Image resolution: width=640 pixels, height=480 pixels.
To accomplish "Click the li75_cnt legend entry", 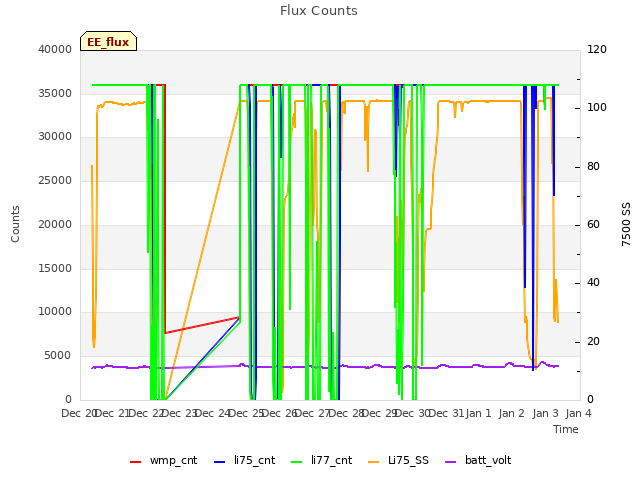I will coord(244,460).
